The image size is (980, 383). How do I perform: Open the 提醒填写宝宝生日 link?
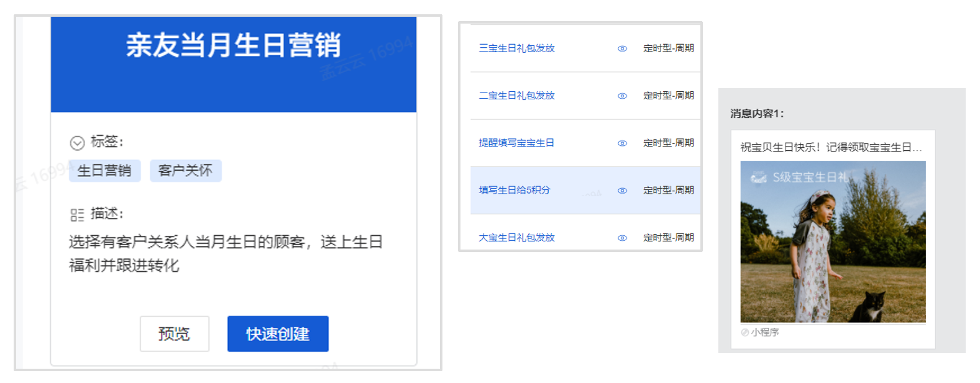point(516,143)
